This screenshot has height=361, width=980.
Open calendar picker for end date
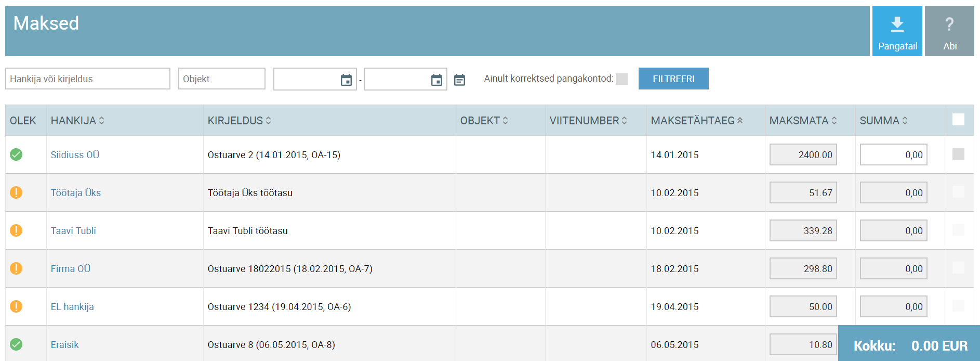click(436, 80)
